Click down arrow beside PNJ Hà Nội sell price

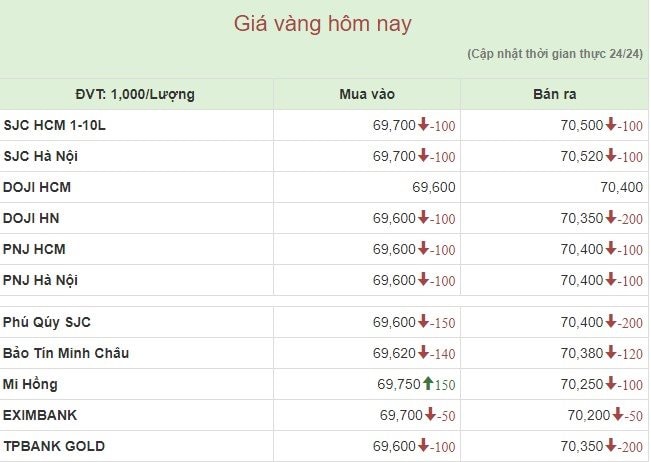[611, 279]
